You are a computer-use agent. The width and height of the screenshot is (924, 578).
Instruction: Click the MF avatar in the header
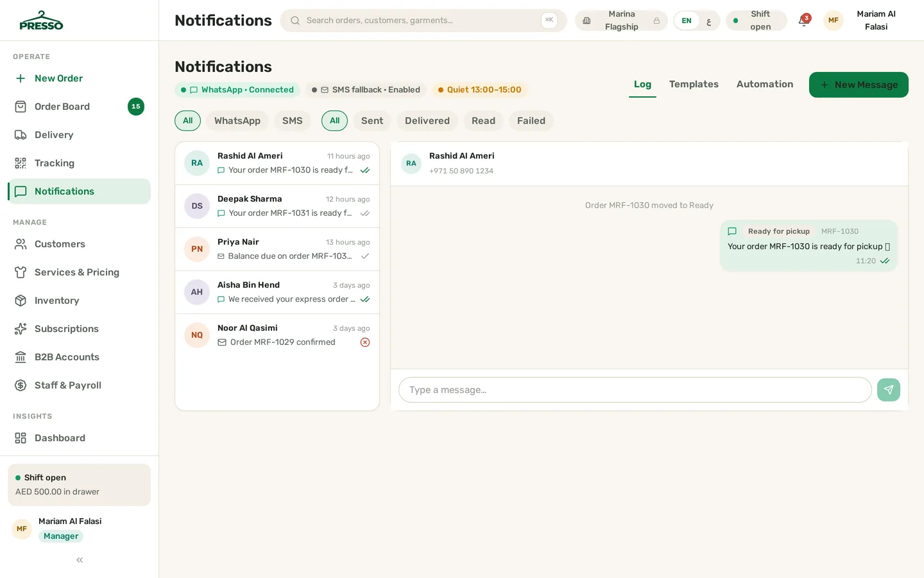(834, 21)
